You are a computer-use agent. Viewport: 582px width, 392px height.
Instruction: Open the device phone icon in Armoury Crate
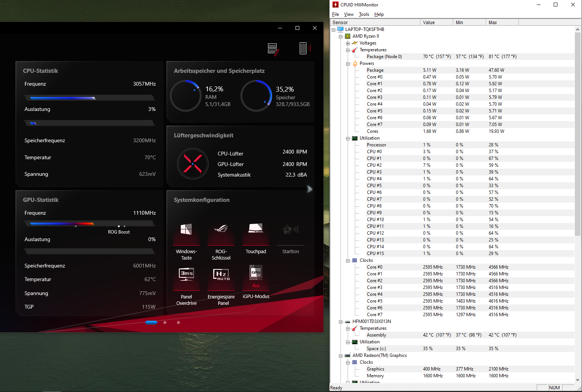pos(305,48)
